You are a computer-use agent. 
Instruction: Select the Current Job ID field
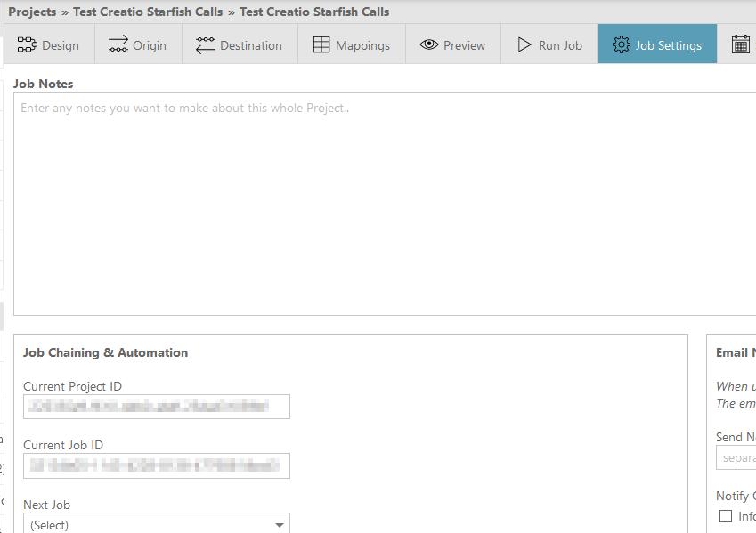pos(157,464)
